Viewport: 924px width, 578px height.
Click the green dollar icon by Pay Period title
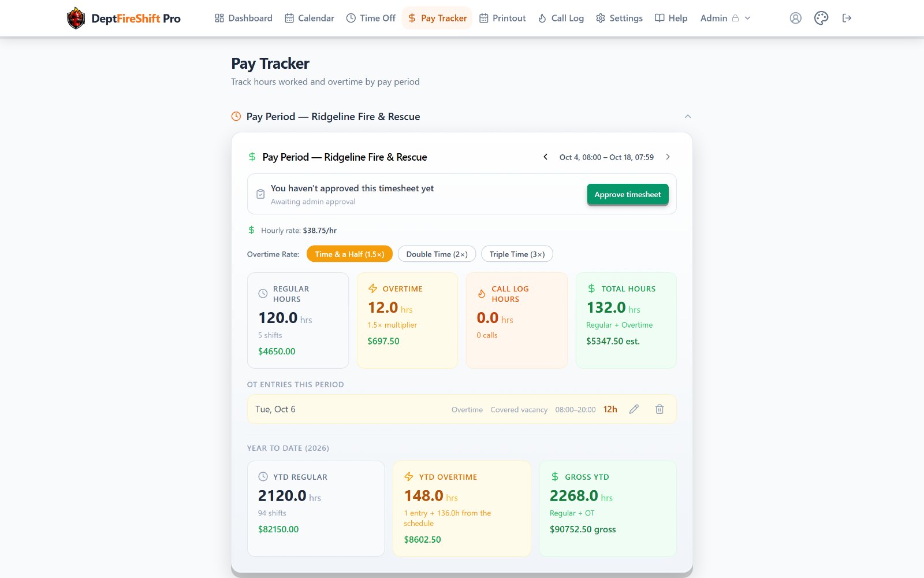click(x=252, y=157)
